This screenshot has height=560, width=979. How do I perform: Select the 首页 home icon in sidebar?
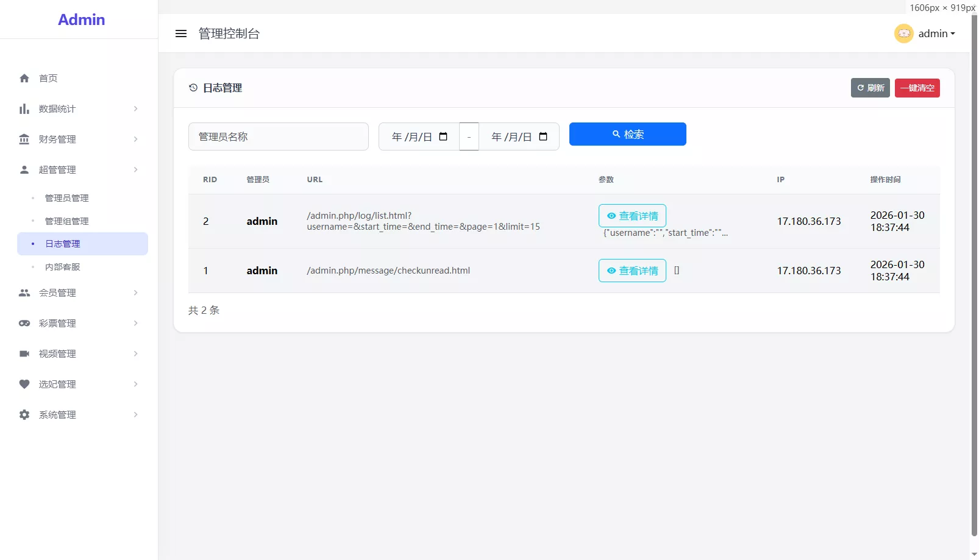(24, 78)
